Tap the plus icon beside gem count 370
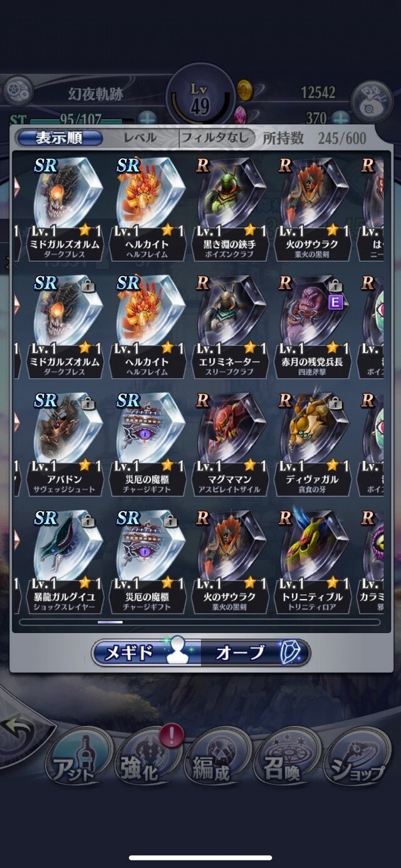401x868 pixels. coord(340,118)
